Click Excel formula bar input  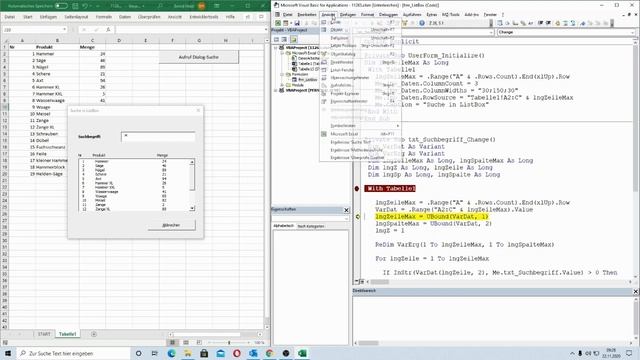tap(189, 30)
